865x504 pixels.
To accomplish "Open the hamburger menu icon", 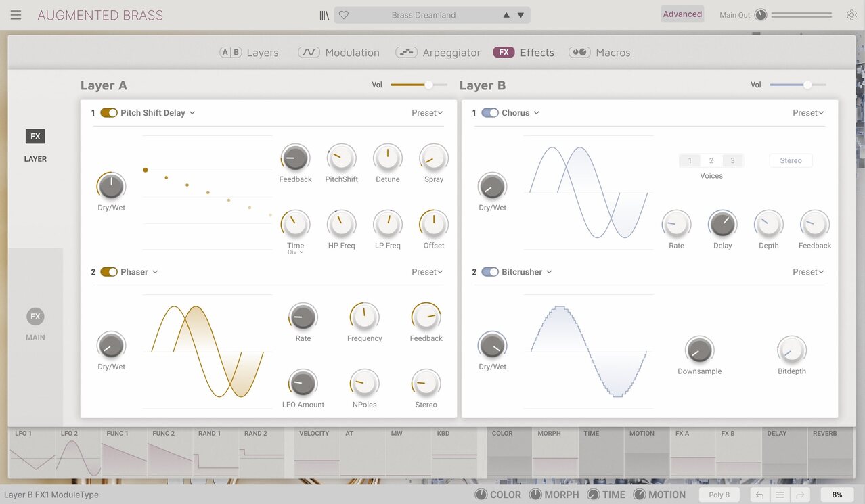I will 16,15.
